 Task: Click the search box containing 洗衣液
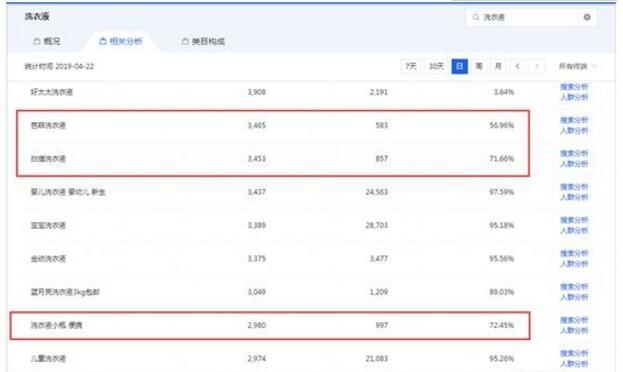coord(531,17)
